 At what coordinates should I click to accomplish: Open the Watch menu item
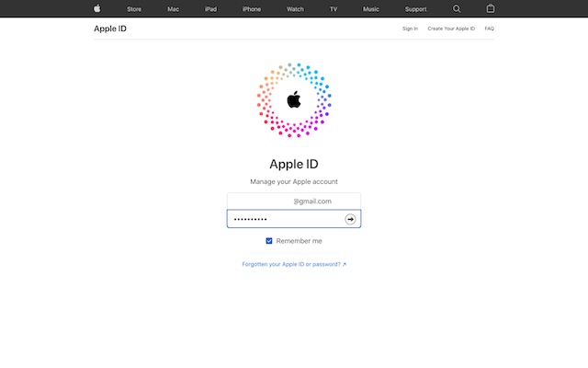294,9
